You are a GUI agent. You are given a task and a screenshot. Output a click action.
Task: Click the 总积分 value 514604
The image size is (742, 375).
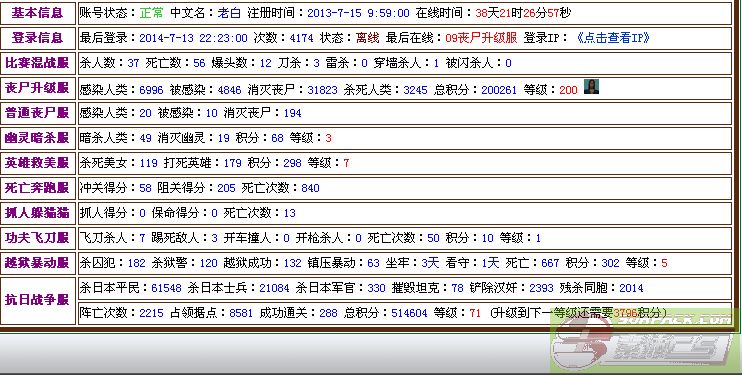(409, 313)
